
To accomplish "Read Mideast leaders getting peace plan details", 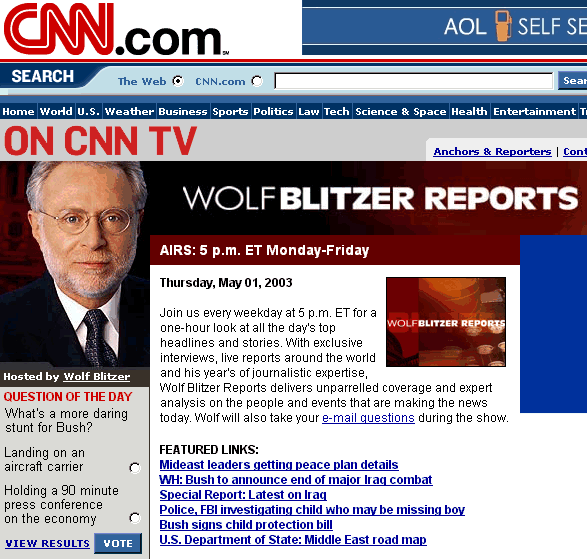I will click(279, 465).
